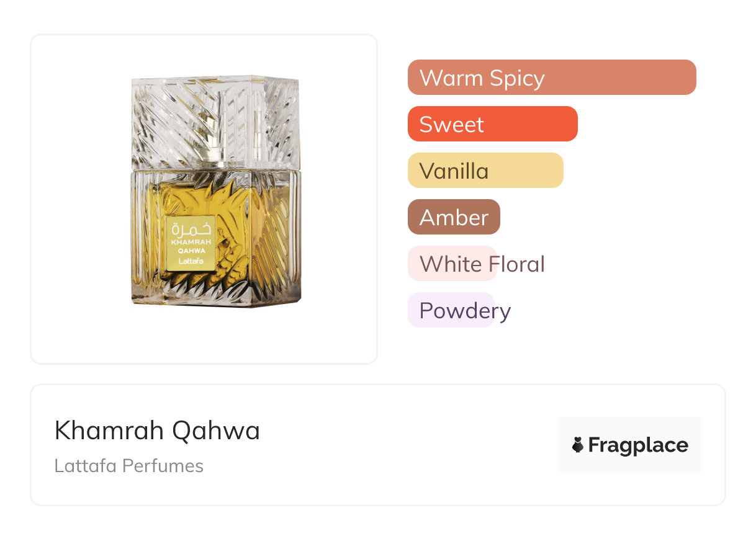
Task: Open the Fragplace wordmark link
Action: click(638, 445)
